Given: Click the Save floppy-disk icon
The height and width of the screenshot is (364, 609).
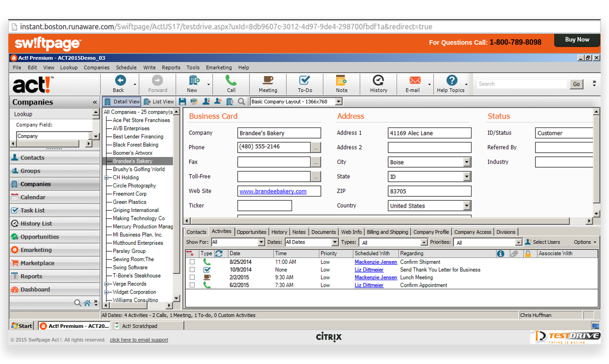Looking at the screenshot, I should [182, 102].
